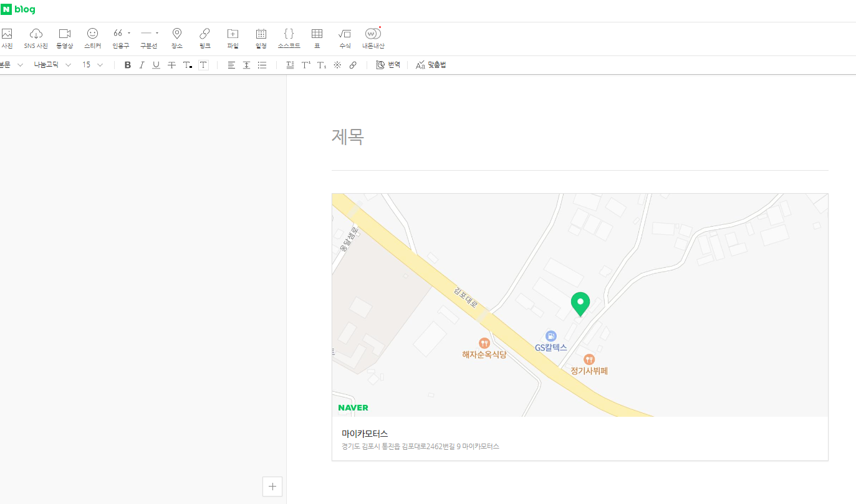Open the 번역 translate feature

[x=388, y=65]
